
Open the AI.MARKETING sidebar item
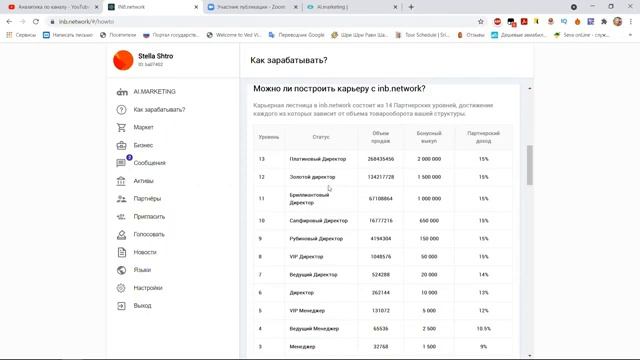click(x=154, y=92)
